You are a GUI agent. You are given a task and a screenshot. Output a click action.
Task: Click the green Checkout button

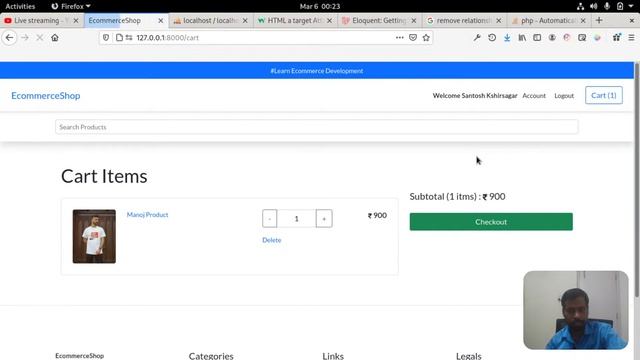click(491, 222)
